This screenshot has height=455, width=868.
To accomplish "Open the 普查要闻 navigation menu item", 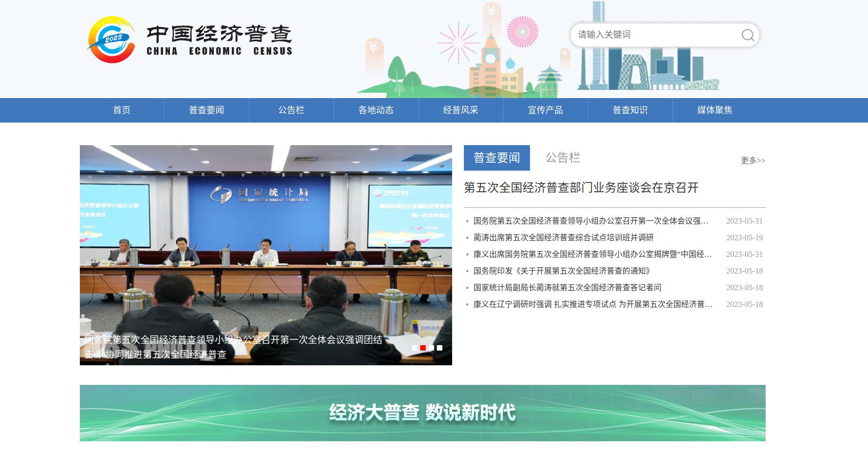I will tap(206, 110).
